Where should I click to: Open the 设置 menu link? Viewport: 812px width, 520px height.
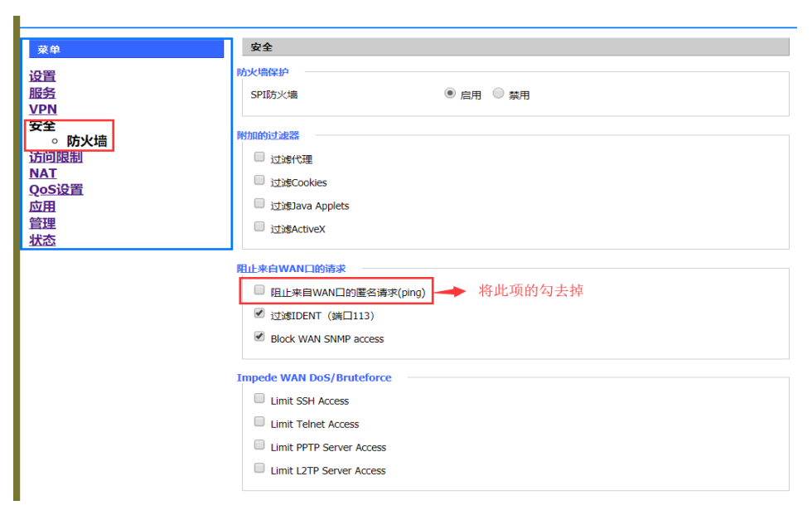point(42,76)
